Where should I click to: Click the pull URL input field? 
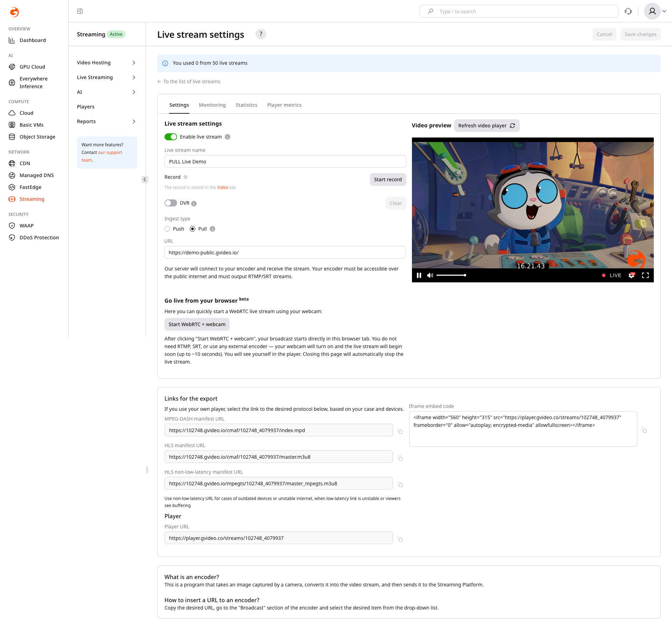[x=285, y=252]
